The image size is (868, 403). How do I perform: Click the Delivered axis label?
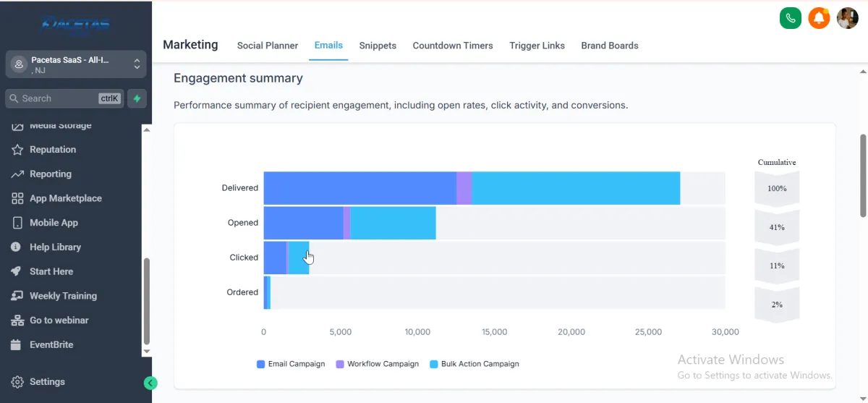coord(239,188)
